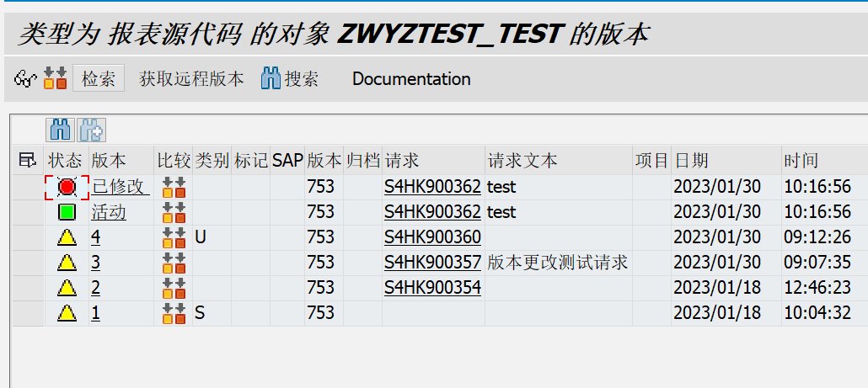This screenshot has width=868, height=388.
Task: Click the glasses display icon in toolbar
Action: (25, 79)
